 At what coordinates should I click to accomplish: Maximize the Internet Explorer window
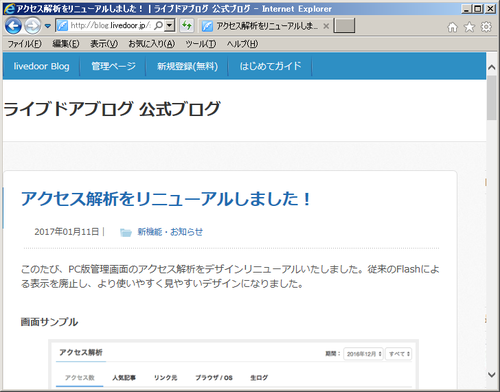[x=478, y=9]
